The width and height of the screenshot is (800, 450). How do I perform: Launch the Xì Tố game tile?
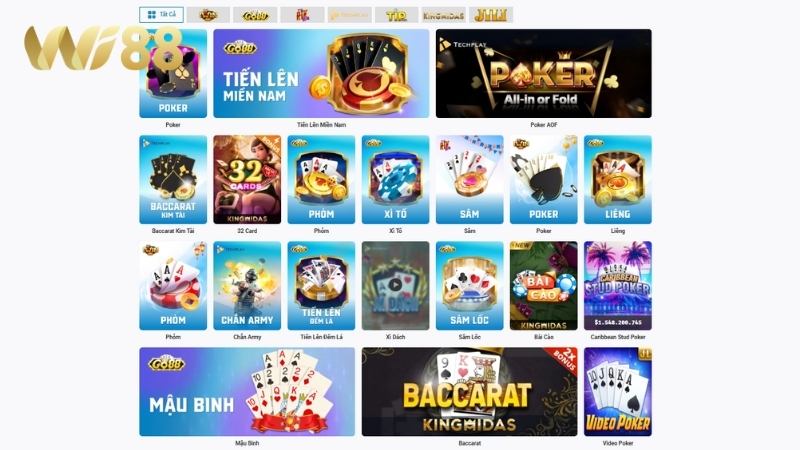[x=395, y=180]
